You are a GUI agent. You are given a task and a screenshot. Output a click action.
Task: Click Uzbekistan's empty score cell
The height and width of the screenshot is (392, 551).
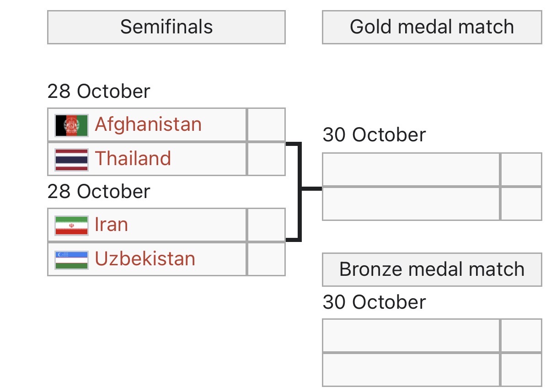[x=266, y=259]
